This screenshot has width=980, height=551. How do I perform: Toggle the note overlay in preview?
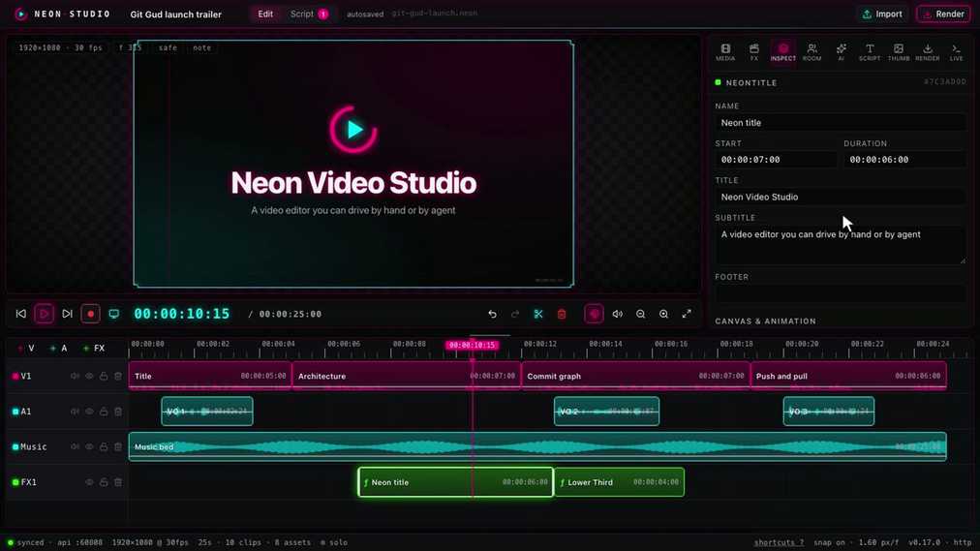point(201,47)
